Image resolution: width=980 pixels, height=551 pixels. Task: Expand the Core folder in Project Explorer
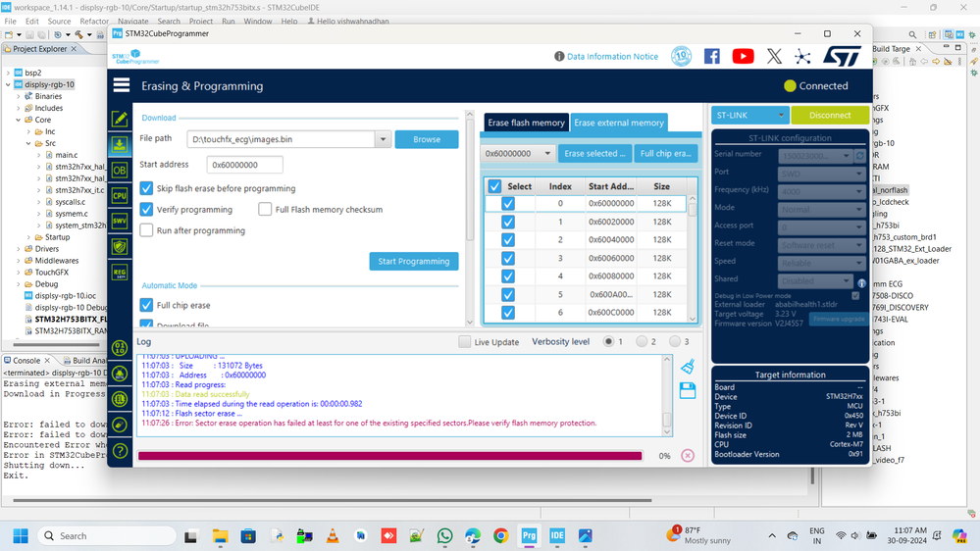19,120
